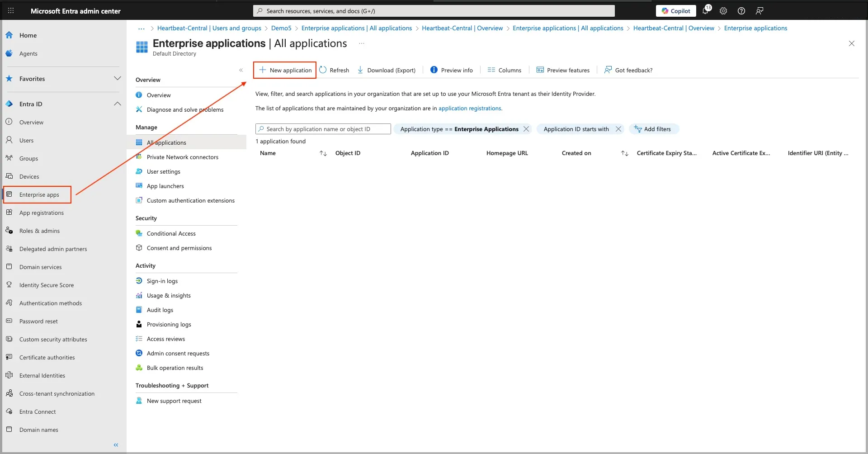Viewport: 868px width, 454px height.
Task: Open Conditional Access from Security menu
Action: 171,234
